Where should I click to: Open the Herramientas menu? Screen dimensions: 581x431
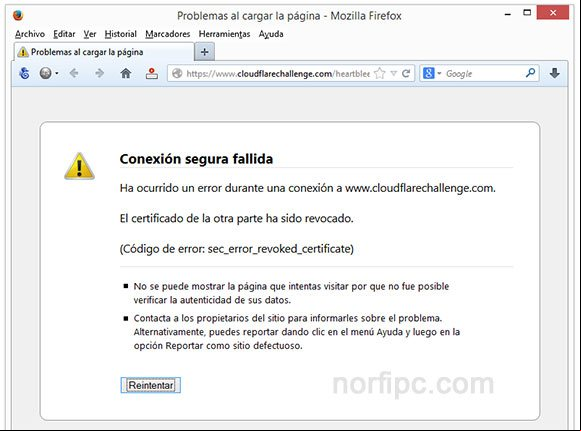pos(224,34)
